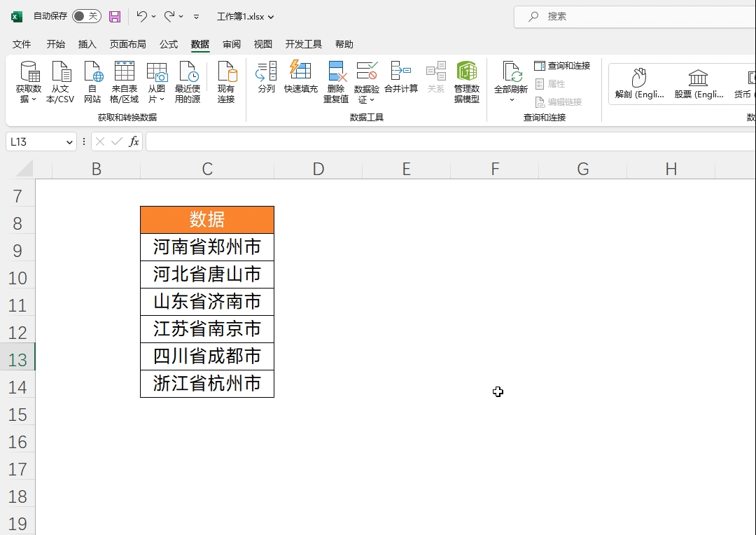Click the Redo arrow icon
The height and width of the screenshot is (535, 756).
[169, 16]
